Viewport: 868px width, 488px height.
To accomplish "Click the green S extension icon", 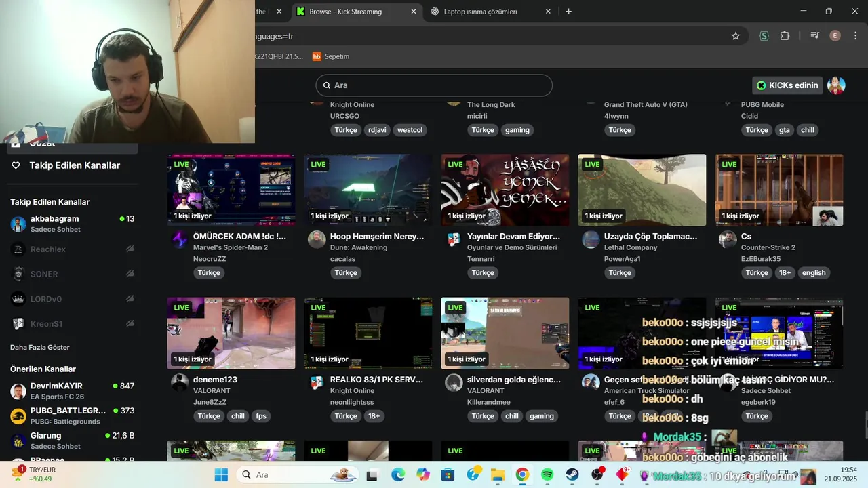I will [x=764, y=36].
